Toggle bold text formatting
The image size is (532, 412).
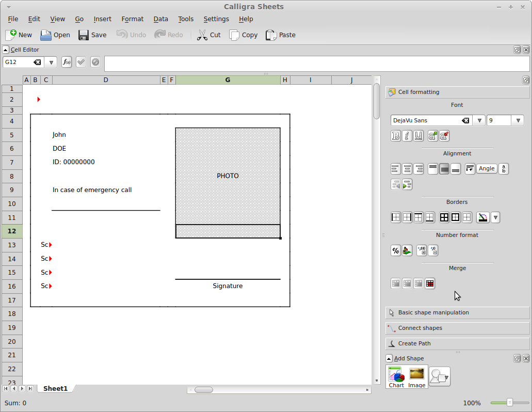point(396,136)
